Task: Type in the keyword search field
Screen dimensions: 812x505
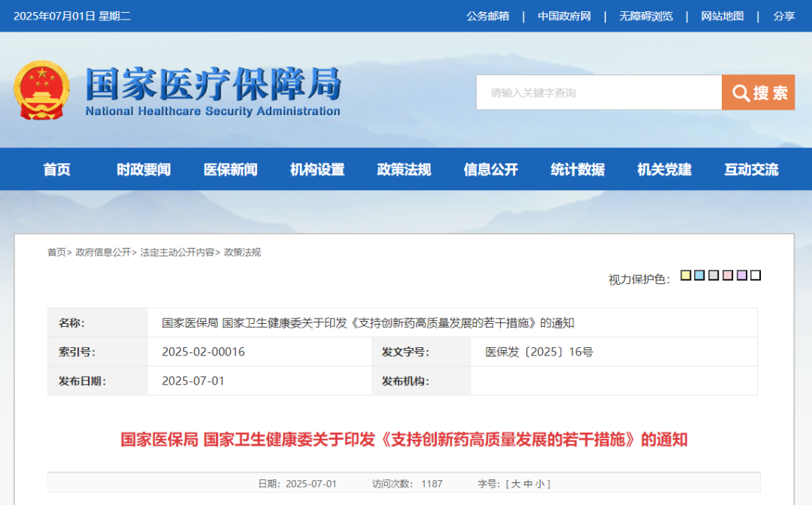Action: 598,92
